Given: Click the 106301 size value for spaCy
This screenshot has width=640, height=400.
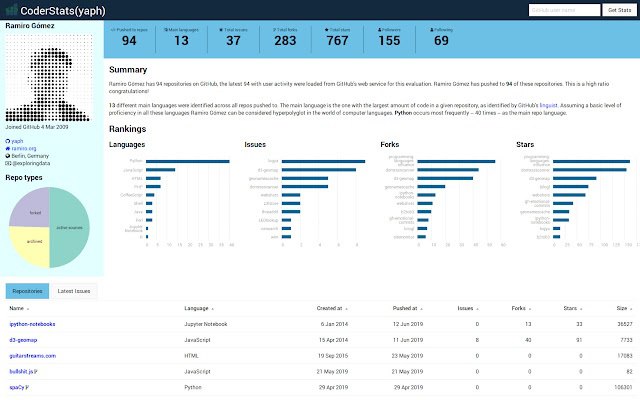Looking at the screenshot, I should click(623, 388).
